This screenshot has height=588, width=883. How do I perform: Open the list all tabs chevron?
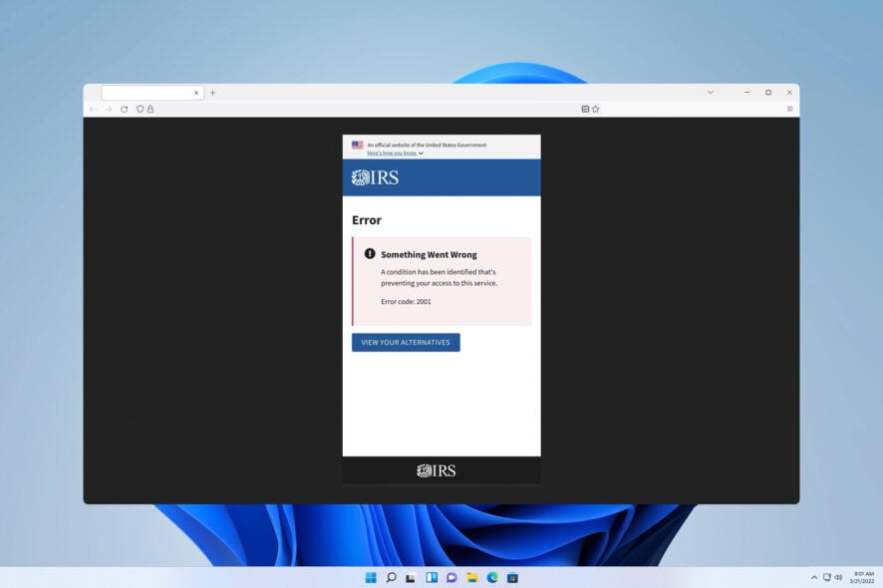(711, 93)
